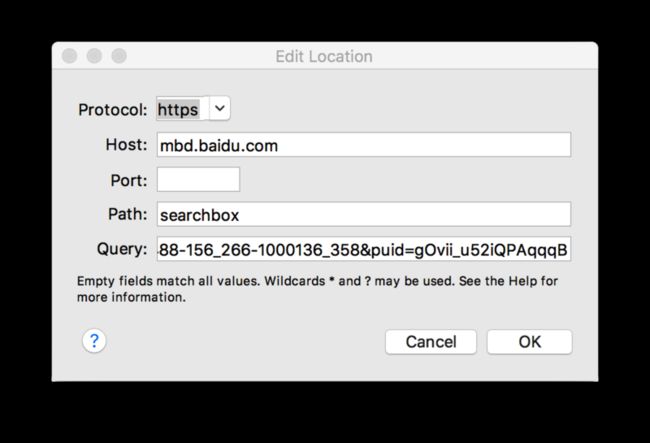Click the Host: label
This screenshot has width=650, height=443.
point(126,145)
